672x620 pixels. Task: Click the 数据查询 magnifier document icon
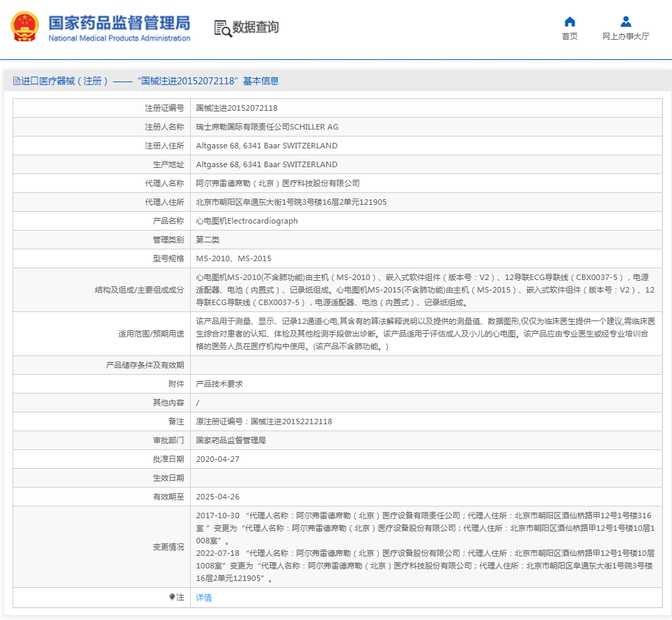point(223,28)
